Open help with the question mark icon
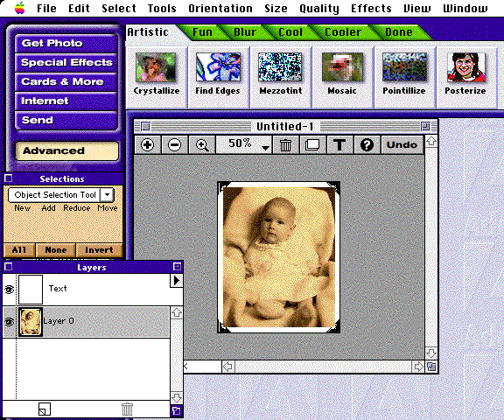This screenshot has width=504, height=420. 367,145
